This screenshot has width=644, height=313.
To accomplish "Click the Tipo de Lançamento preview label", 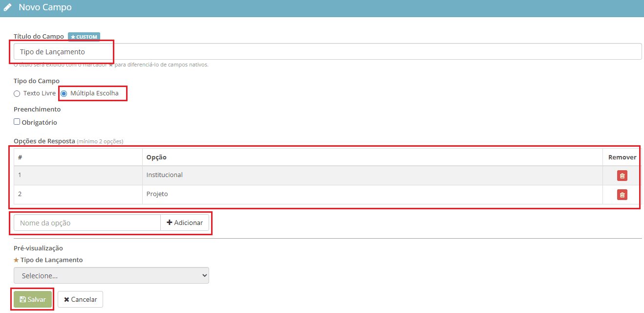I will pyautogui.click(x=52, y=260).
